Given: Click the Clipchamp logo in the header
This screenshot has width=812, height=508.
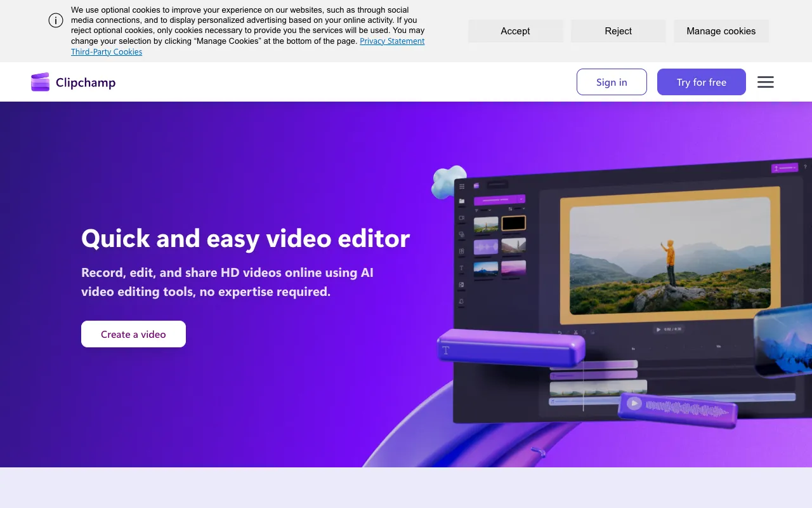Looking at the screenshot, I should coord(72,82).
